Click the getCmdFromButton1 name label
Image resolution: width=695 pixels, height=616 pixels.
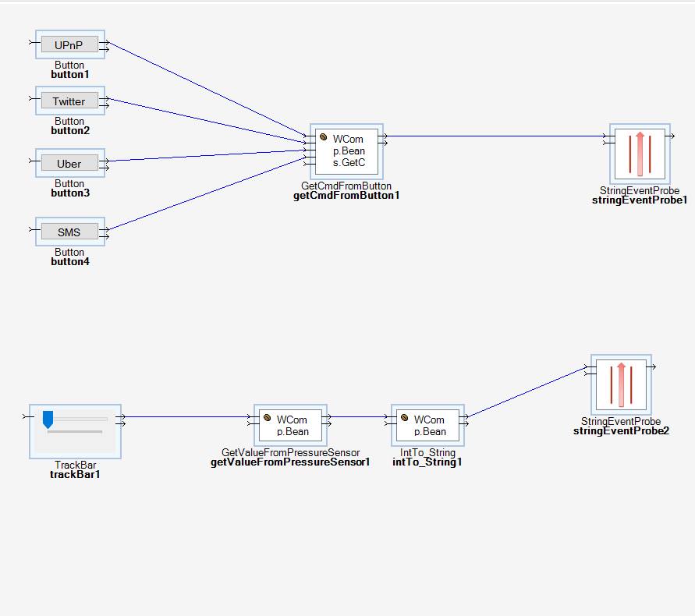pos(346,196)
